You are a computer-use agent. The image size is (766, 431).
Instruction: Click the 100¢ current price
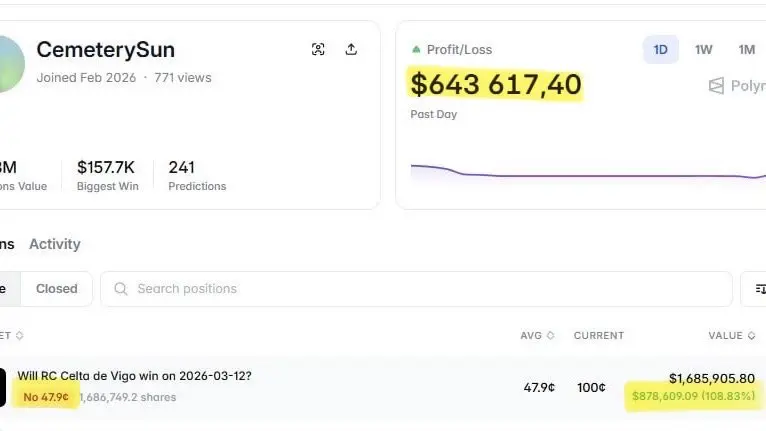coord(591,388)
